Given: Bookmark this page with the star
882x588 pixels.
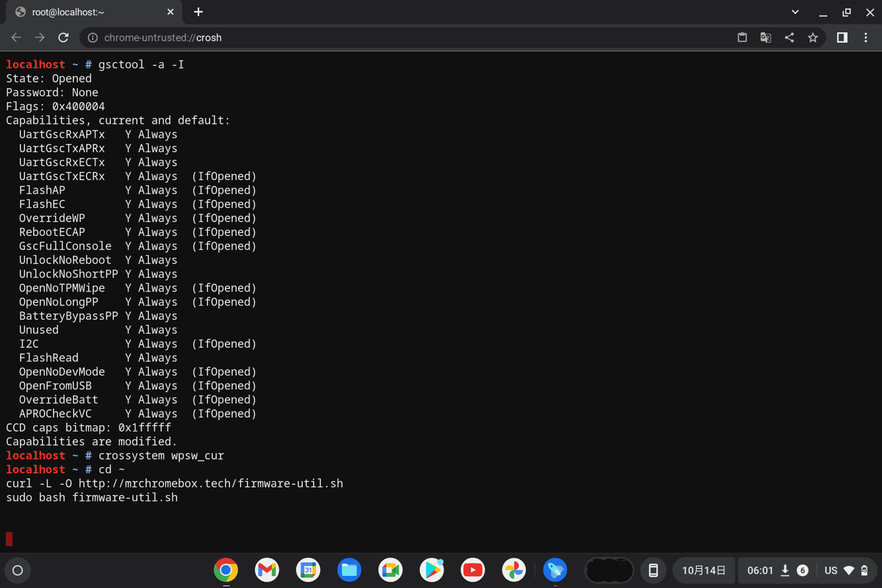Looking at the screenshot, I should [813, 37].
